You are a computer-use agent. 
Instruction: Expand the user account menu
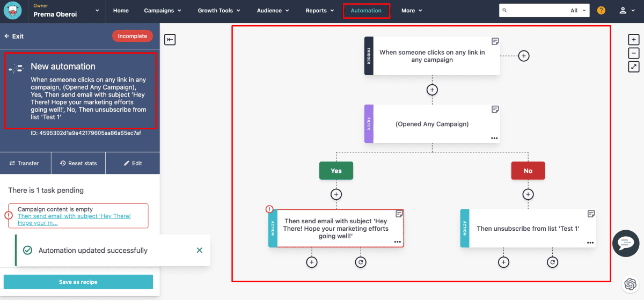tap(623, 11)
